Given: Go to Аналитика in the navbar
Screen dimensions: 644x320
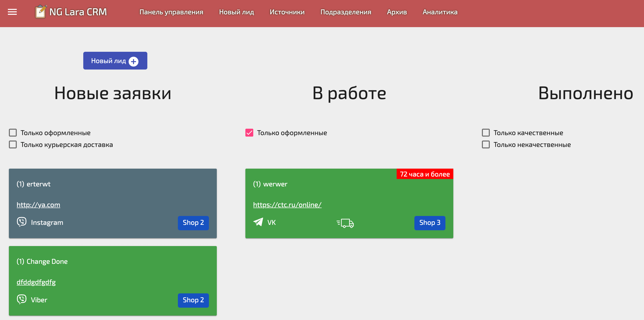Looking at the screenshot, I should point(440,12).
